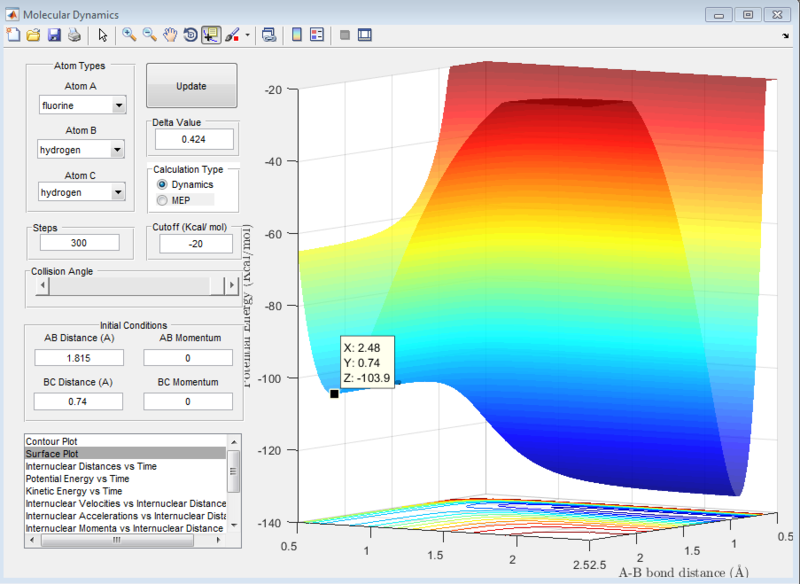Click the New Figure icon
Image resolution: width=800 pixels, height=584 pixels.
(x=13, y=35)
